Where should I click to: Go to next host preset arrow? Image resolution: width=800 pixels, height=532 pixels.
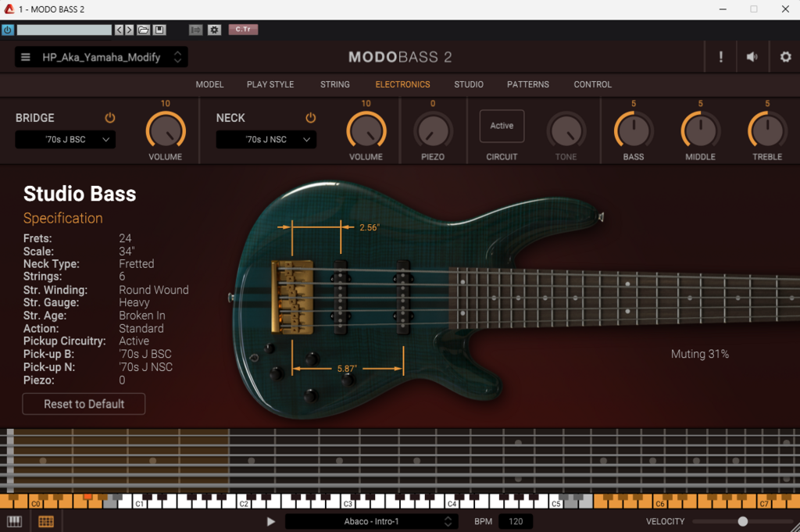pos(129,30)
